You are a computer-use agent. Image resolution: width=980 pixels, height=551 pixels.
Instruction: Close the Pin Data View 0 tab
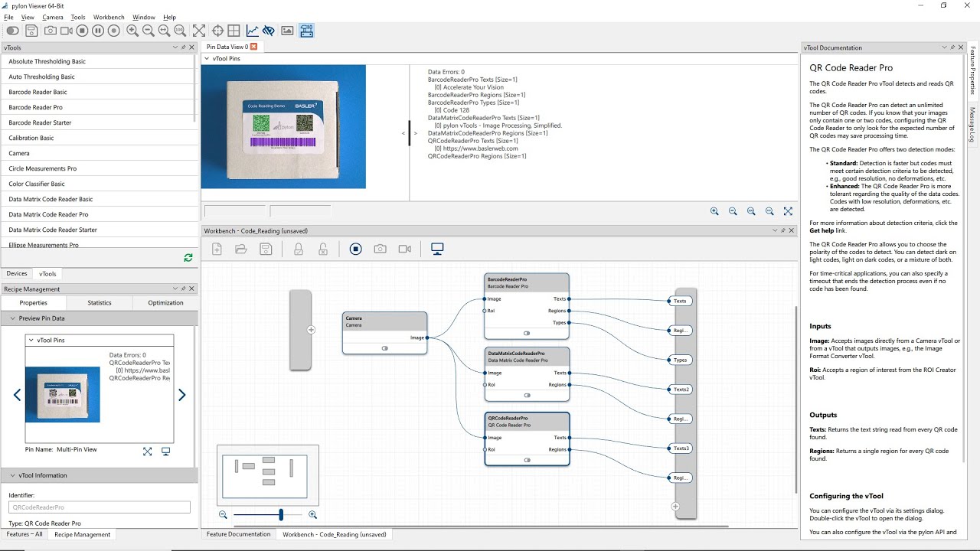point(254,47)
